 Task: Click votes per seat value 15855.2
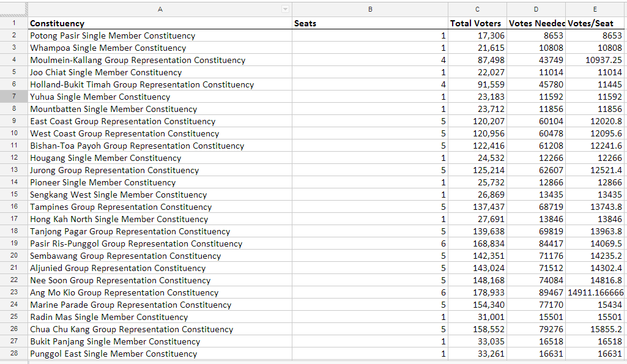coord(595,329)
